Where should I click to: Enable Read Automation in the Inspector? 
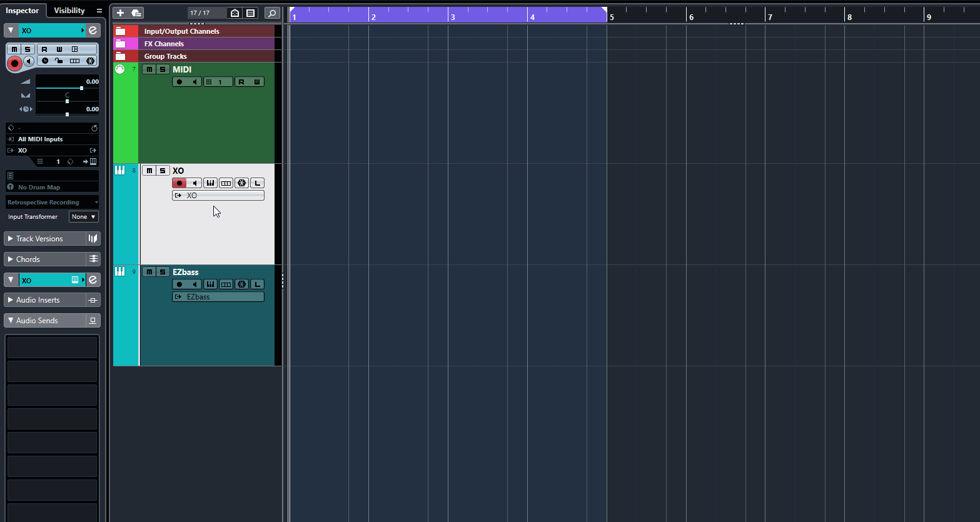44,49
